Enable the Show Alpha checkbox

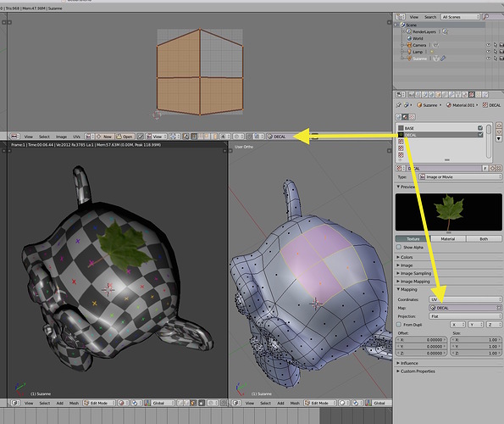click(x=399, y=247)
